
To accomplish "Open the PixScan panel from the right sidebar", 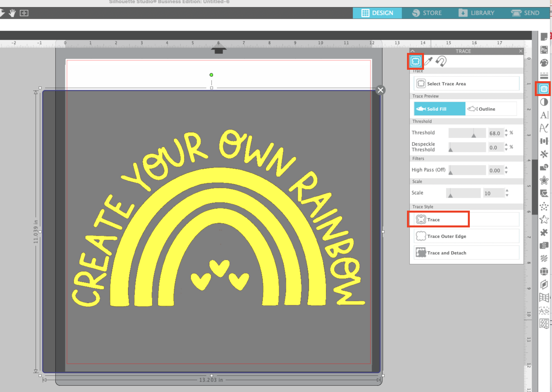I will coord(544,50).
